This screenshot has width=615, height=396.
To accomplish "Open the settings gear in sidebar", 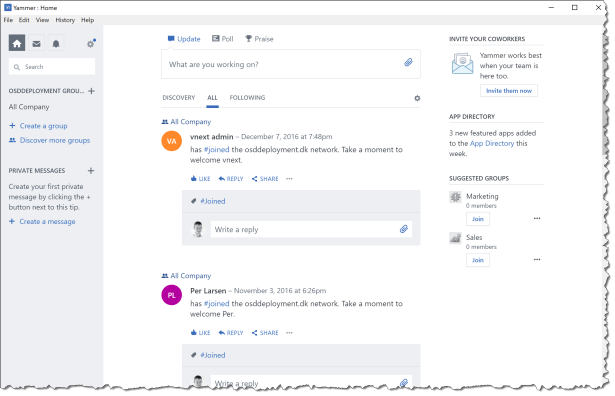I will (x=91, y=44).
